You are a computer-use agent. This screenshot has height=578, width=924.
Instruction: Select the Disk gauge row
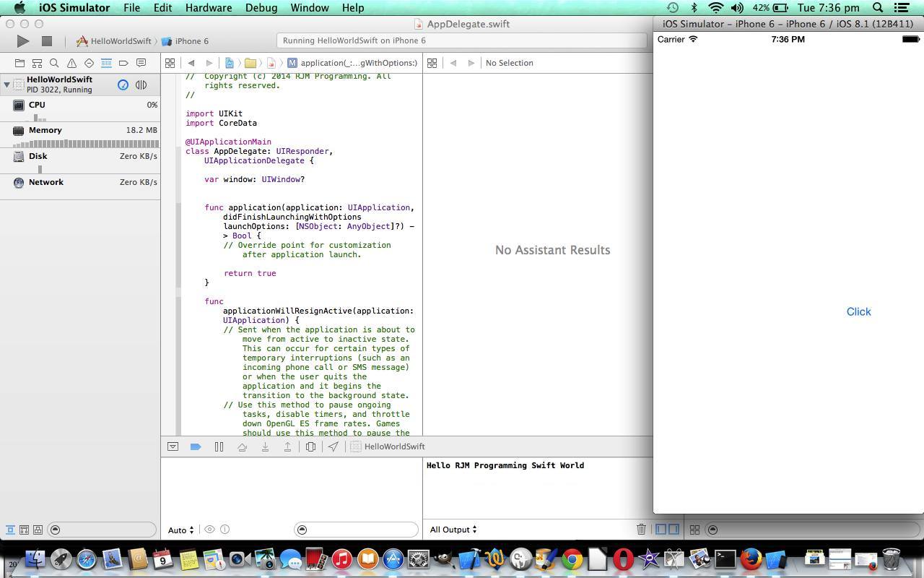click(80, 161)
